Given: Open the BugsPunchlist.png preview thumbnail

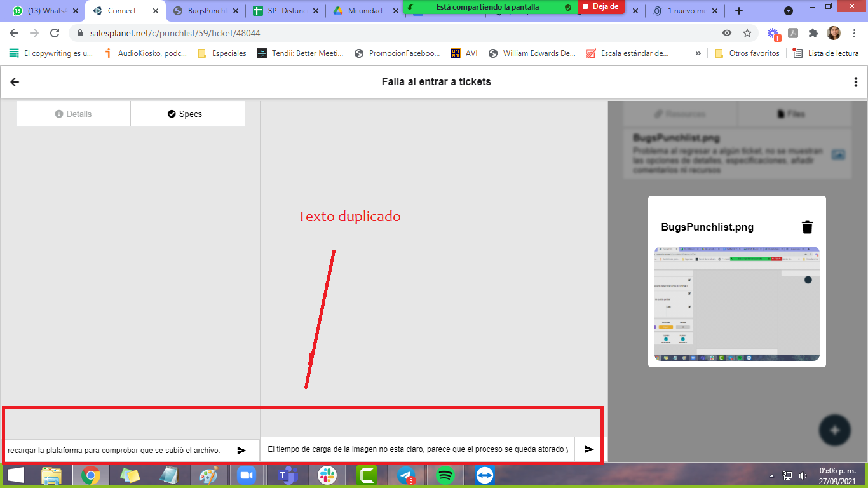Looking at the screenshot, I should point(737,304).
